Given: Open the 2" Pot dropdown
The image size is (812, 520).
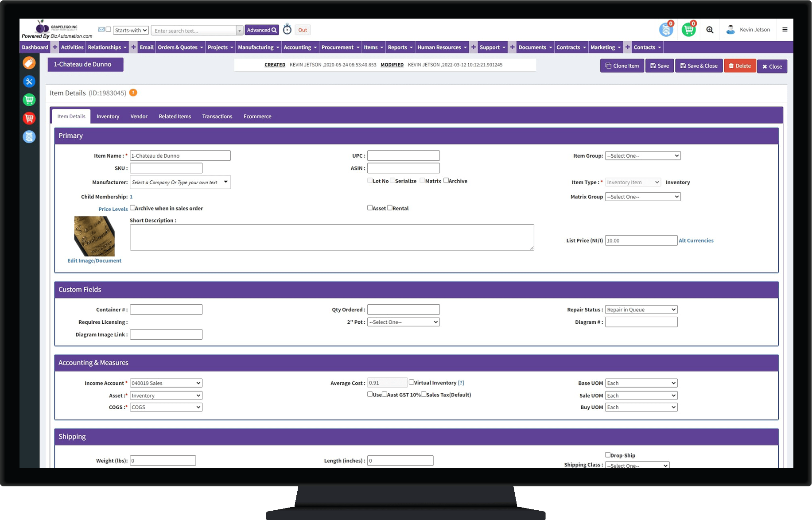Looking at the screenshot, I should [x=404, y=322].
